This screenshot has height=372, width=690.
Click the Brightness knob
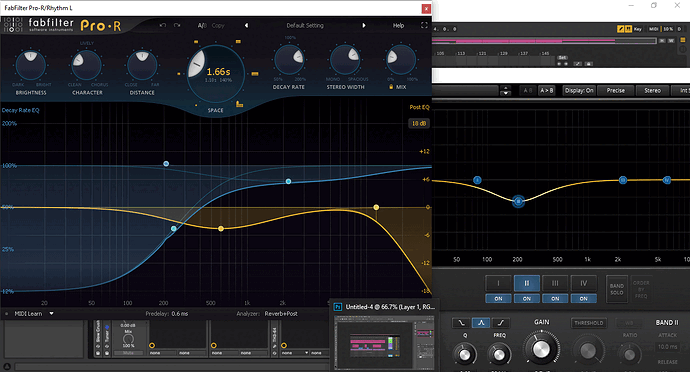[30, 65]
